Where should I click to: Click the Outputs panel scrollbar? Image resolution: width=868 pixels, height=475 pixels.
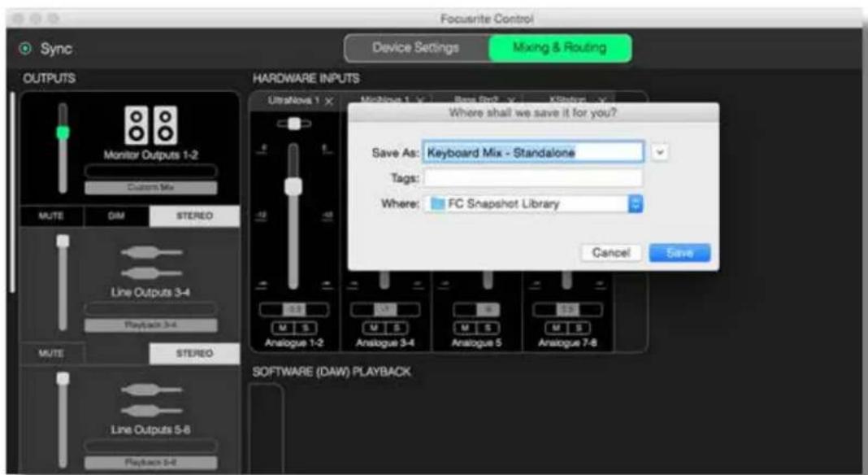pos(11,192)
